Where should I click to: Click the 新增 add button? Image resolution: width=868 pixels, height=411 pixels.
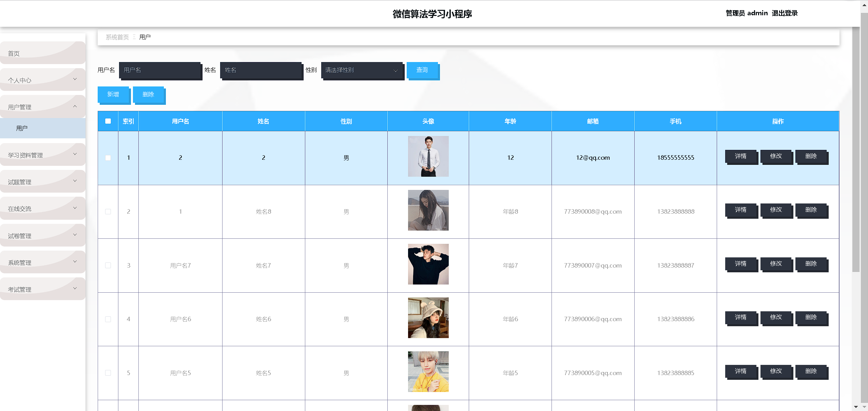click(113, 95)
